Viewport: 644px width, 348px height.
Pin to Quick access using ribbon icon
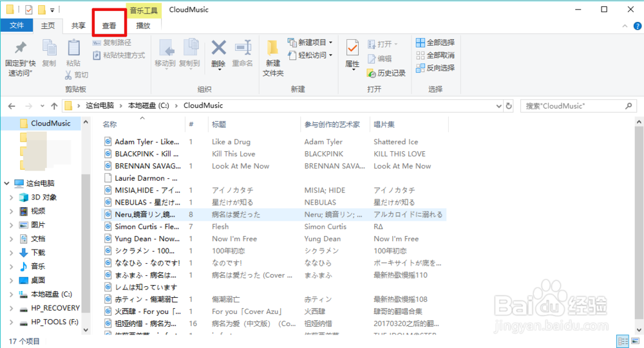[x=20, y=59]
